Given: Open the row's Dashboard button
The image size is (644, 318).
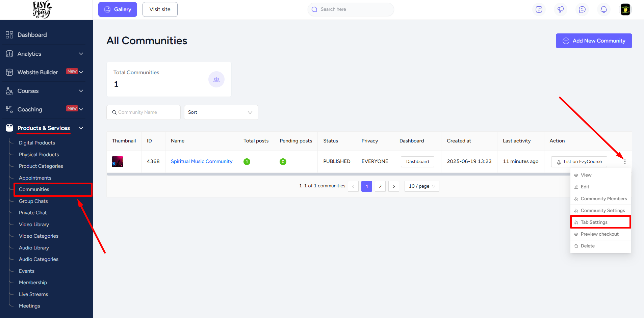Looking at the screenshot, I should click(x=417, y=162).
